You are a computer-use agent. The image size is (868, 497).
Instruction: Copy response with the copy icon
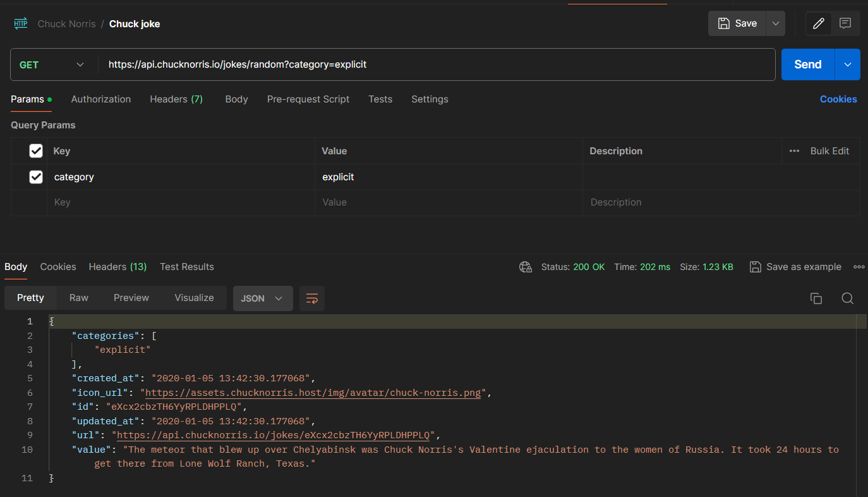[x=816, y=298]
